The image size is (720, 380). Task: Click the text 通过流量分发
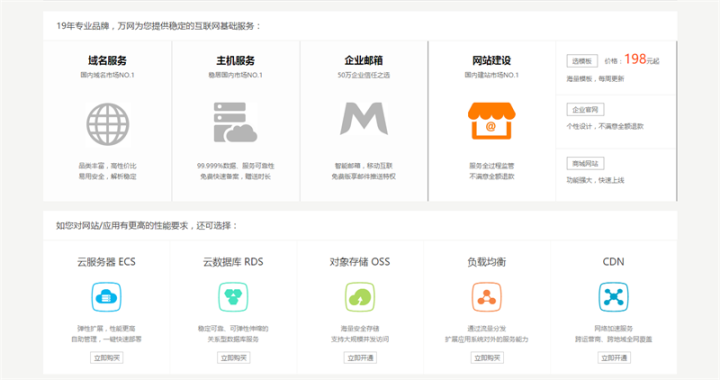[x=487, y=329]
